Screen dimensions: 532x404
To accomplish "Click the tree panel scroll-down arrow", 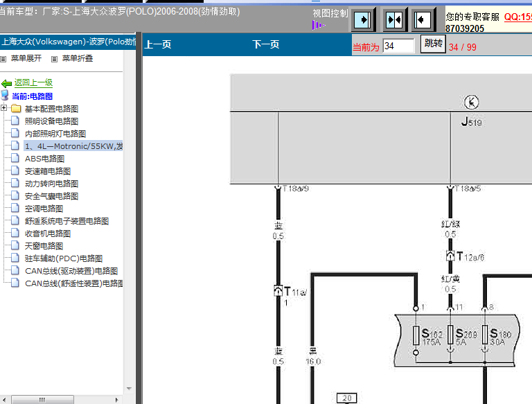I will [x=129, y=388].
